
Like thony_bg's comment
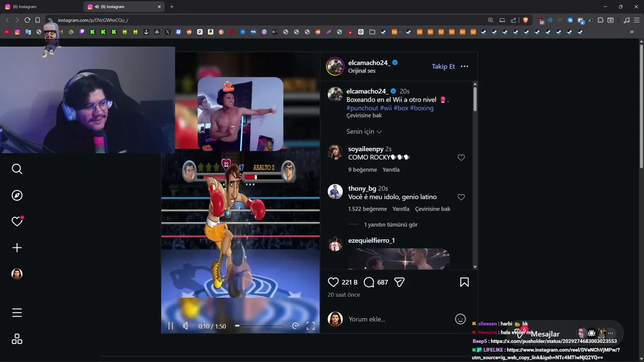461,197
